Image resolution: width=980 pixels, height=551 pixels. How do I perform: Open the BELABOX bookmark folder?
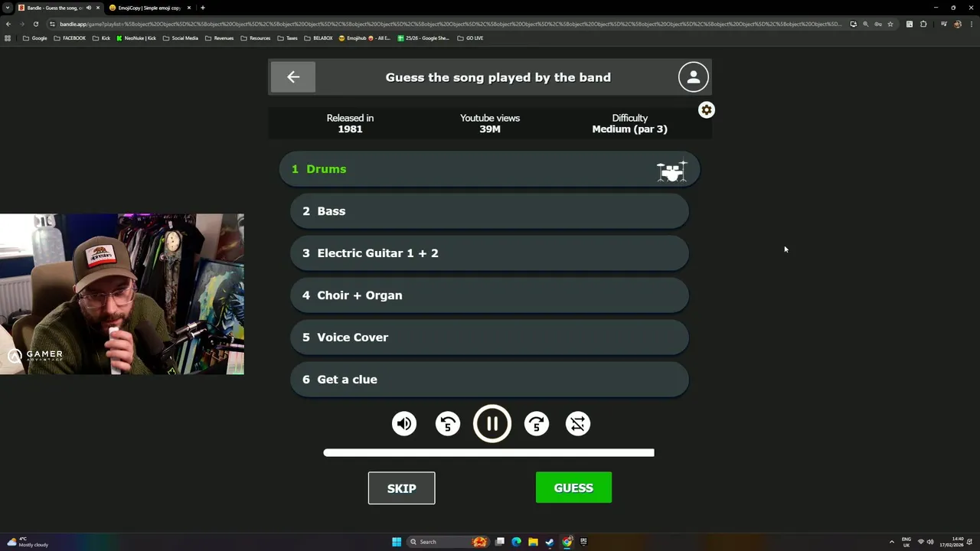(x=318, y=37)
